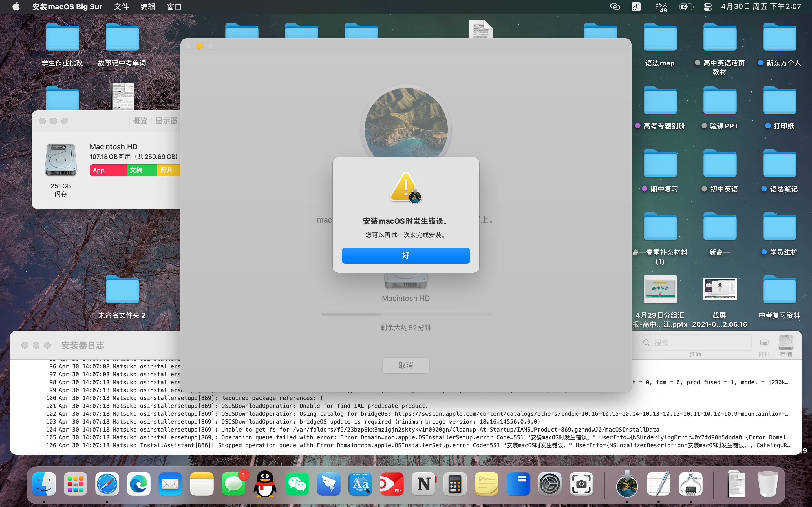Image resolution: width=812 pixels, height=507 pixels.
Task: Open WeChat from the Dock
Action: 297,484
